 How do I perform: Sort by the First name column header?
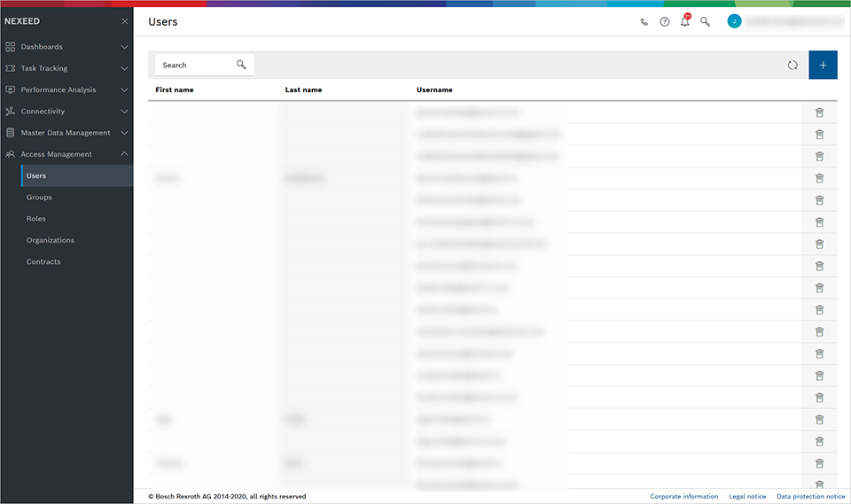[175, 90]
